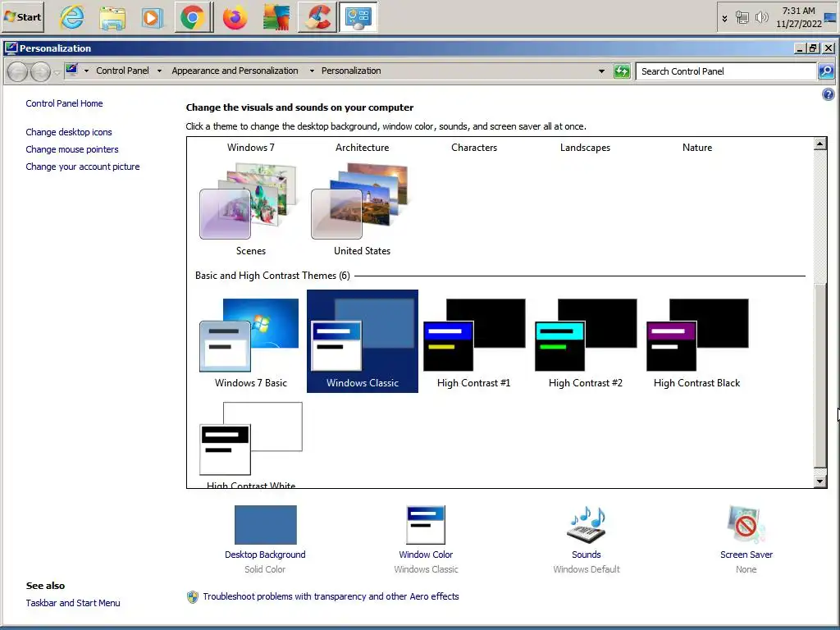Click the Characters theme label
840x630 pixels.
click(474, 148)
